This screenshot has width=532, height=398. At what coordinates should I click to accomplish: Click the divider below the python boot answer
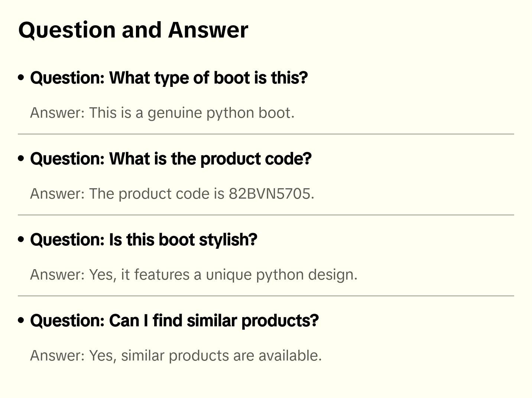(266, 134)
